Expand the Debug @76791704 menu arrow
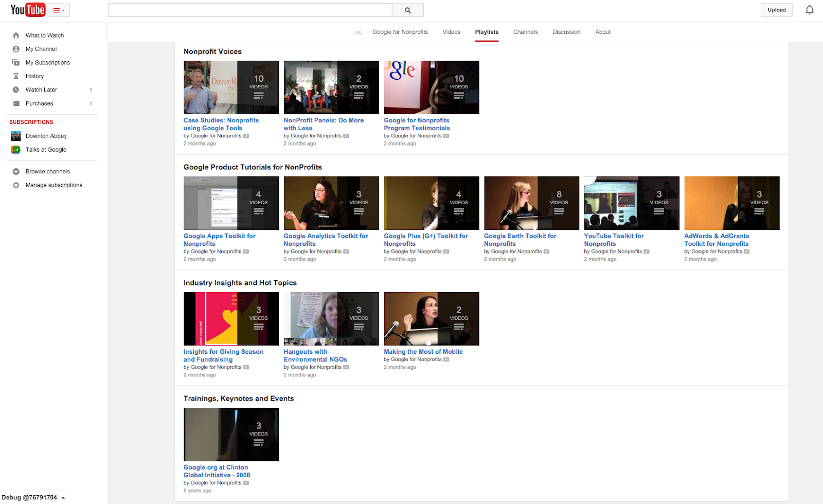823x504 pixels. (63, 498)
